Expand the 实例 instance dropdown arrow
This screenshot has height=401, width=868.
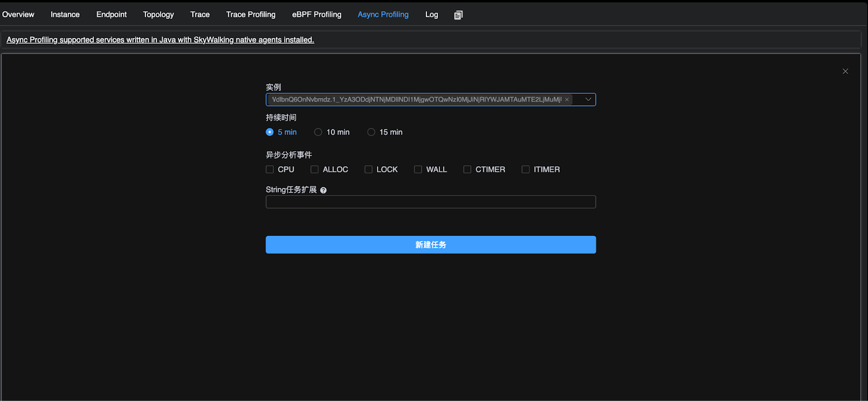coord(588,100)
